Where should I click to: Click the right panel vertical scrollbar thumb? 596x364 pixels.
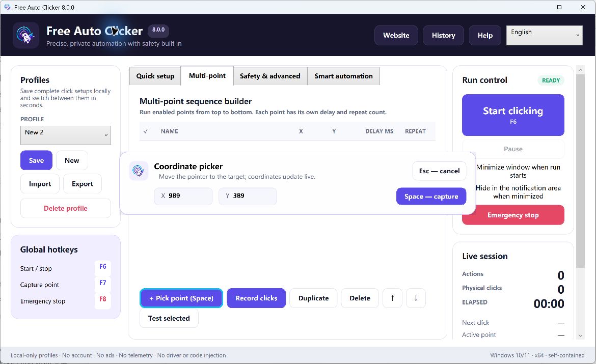[580, 171]
